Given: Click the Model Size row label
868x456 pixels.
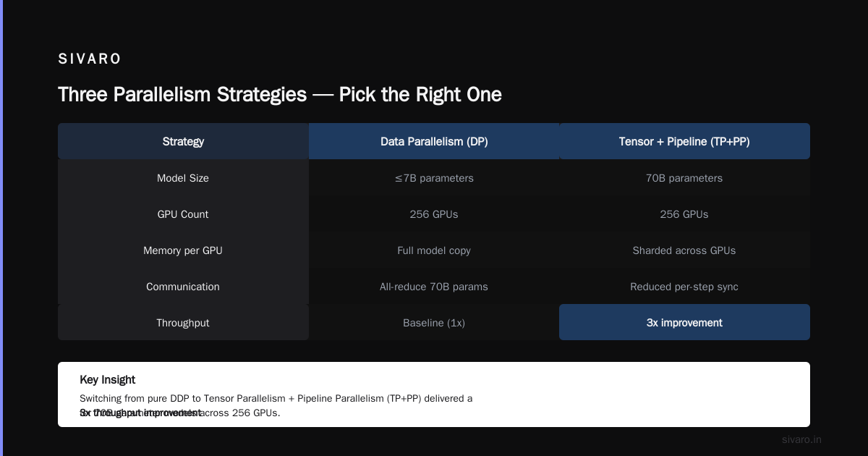Looking at the screenshot, I should click(183, 177).
